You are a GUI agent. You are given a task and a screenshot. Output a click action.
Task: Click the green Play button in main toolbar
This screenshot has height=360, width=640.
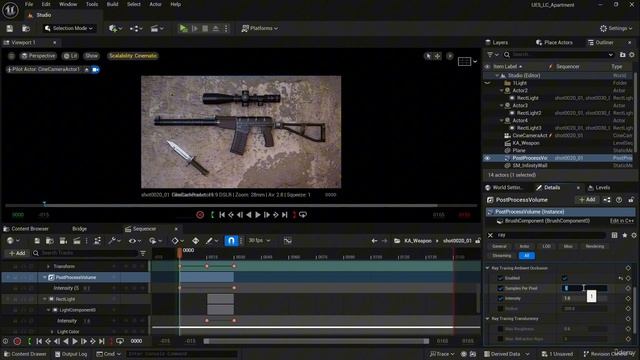183,28
